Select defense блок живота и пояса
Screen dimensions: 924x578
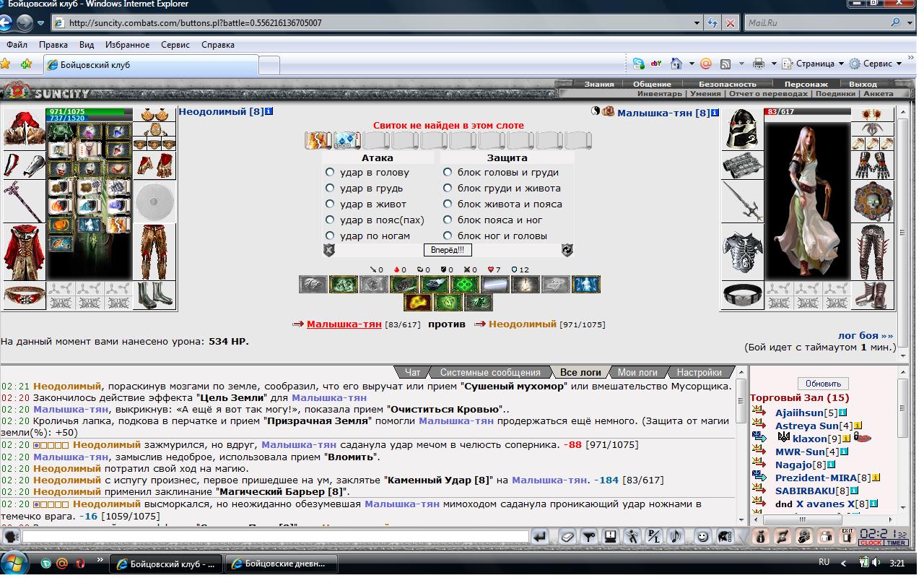[448, 204]
